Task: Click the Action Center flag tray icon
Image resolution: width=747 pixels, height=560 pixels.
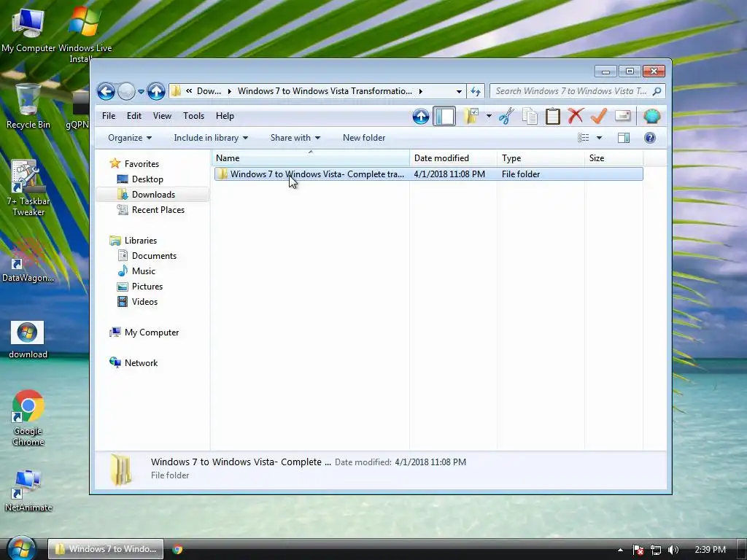Action: click(x=638, y=550)
